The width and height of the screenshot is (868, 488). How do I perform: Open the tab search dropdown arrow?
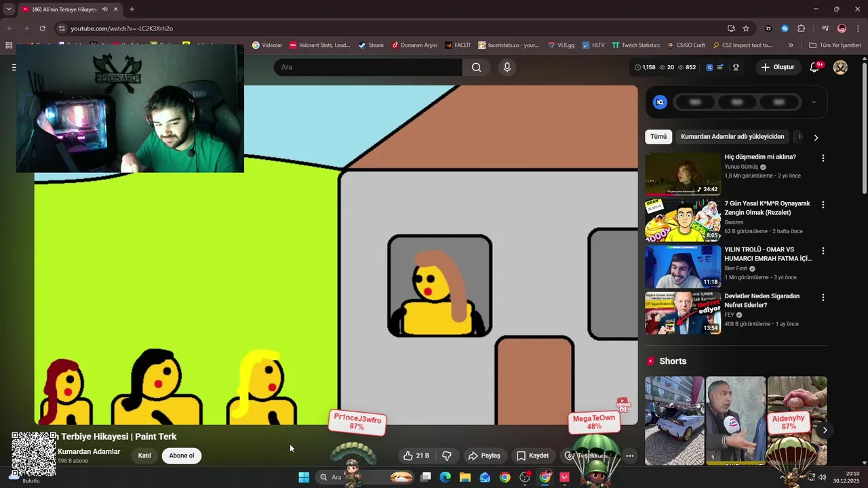pos(9,9)
